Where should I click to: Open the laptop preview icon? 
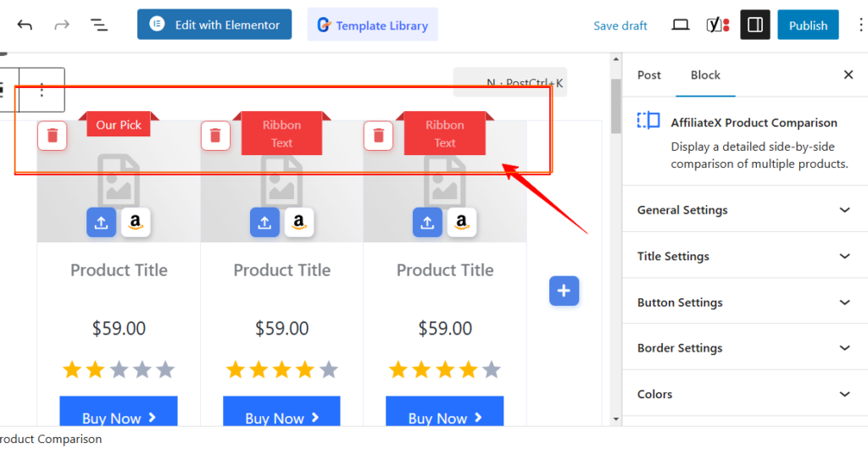[681, 25]
